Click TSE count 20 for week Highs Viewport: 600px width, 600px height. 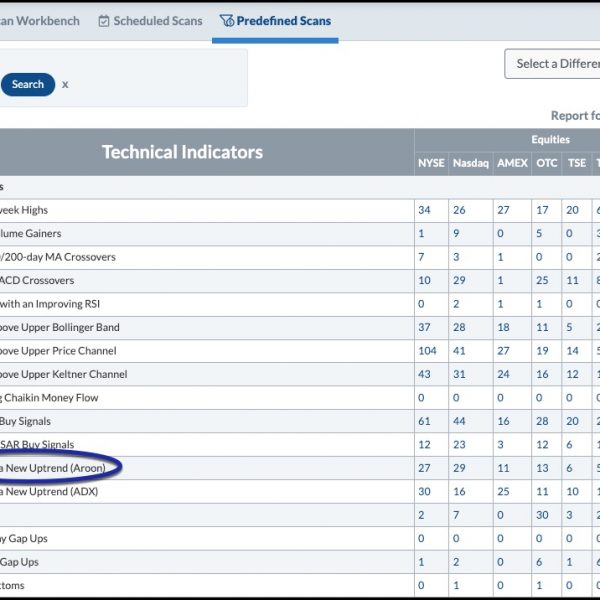pyautogui.click(x=572, y=210)
